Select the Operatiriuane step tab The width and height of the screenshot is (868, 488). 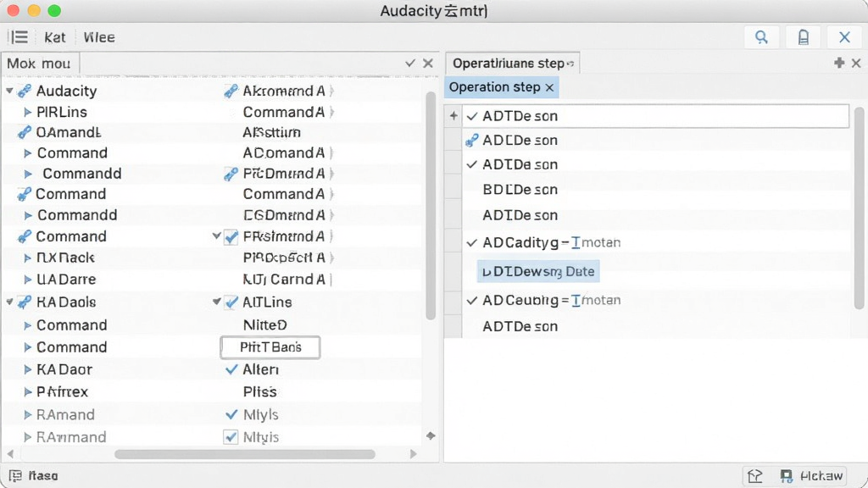coord(513,63)
